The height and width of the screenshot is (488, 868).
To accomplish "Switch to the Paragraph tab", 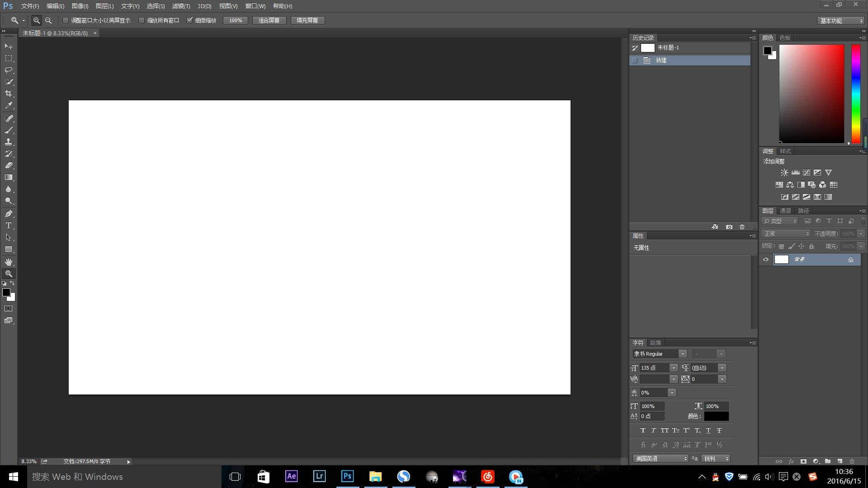I will click(656, 343).
